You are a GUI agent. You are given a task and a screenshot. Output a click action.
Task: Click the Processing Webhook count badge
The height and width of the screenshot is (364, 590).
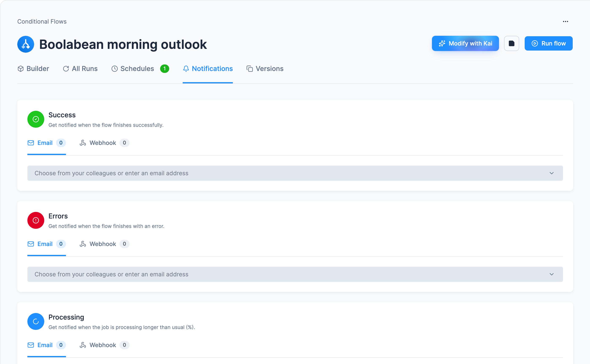[125, 345]
